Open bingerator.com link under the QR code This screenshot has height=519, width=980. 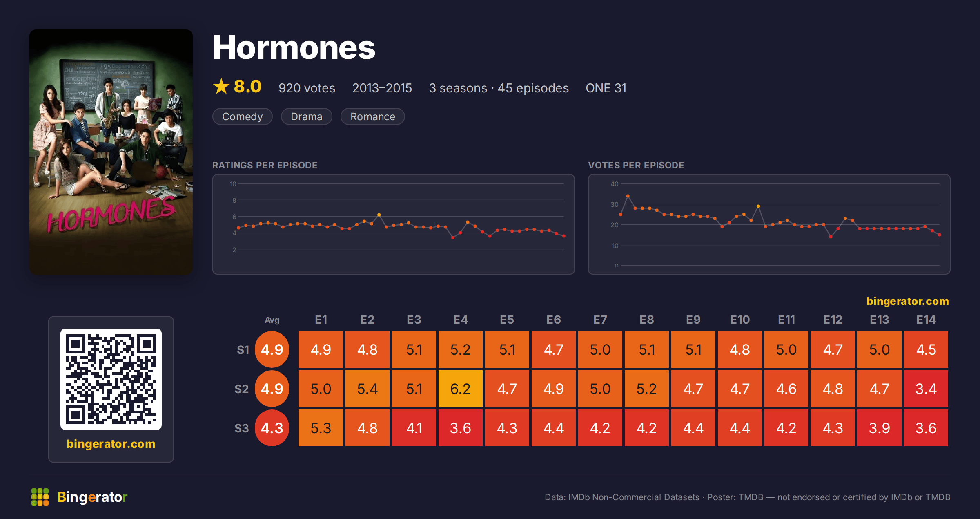[111, 444]
